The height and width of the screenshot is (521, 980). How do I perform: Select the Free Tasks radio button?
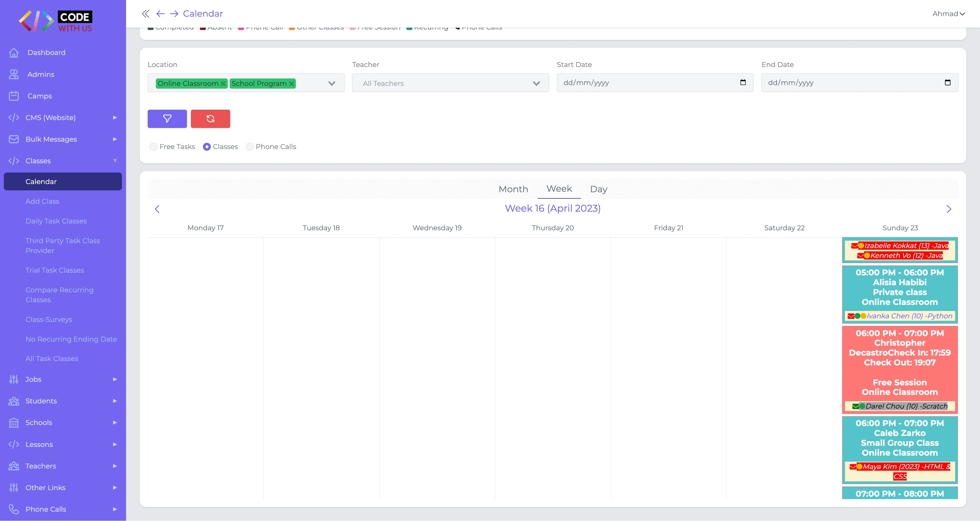click(x=153, y=147)
